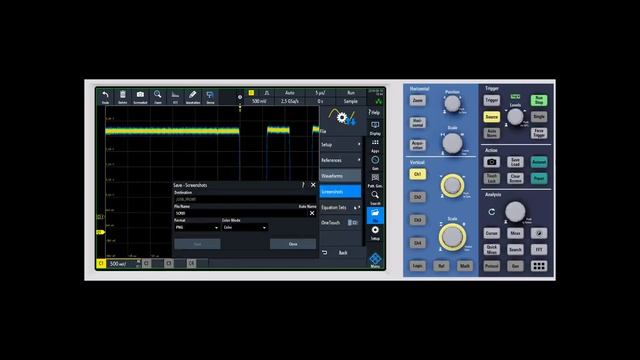640x360 pixels.
Task: Open the Auto trigger mode field
Action: (x=290, y=93)
